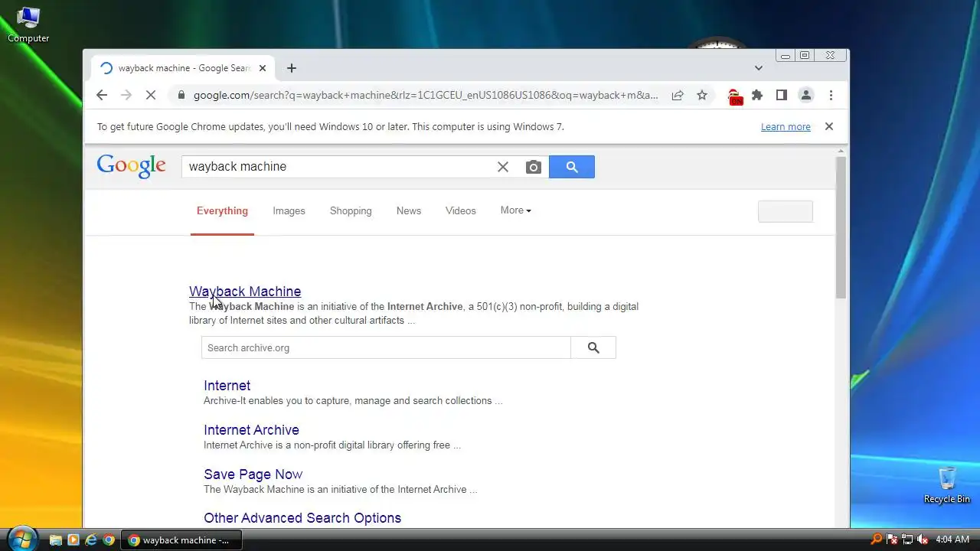Switch to the Images tab

(289, 211)
